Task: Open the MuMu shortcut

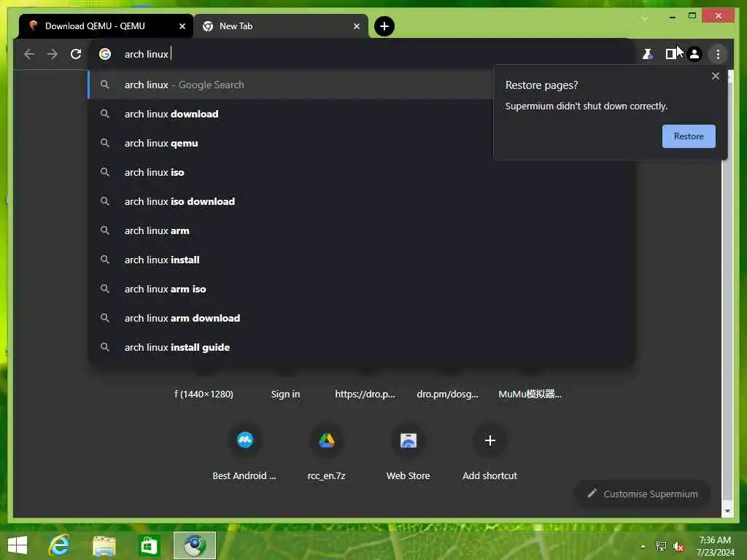Action: pyautogui.click(x=530, y=394)
